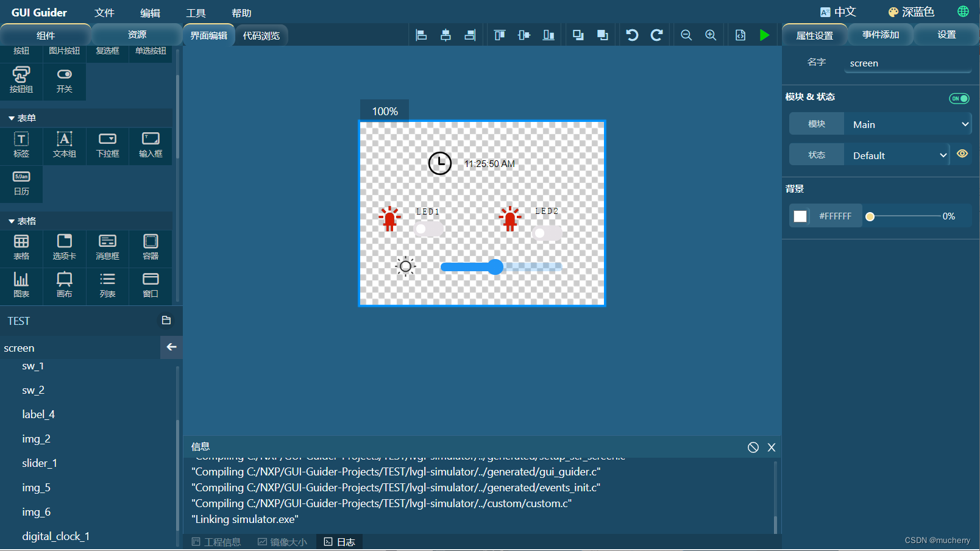
Task: Align widgets to horizontal center
Action: tap(446, 35)
